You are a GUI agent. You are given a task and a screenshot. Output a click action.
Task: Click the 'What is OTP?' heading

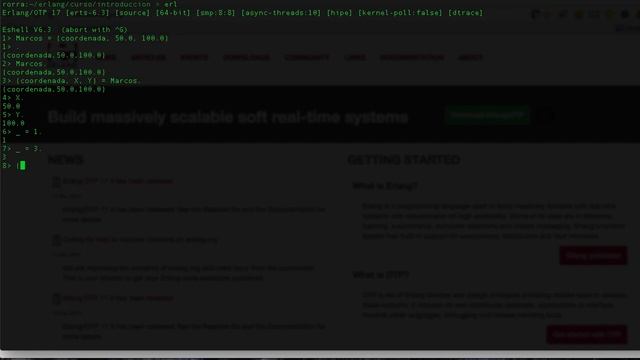tap(380, 275)
